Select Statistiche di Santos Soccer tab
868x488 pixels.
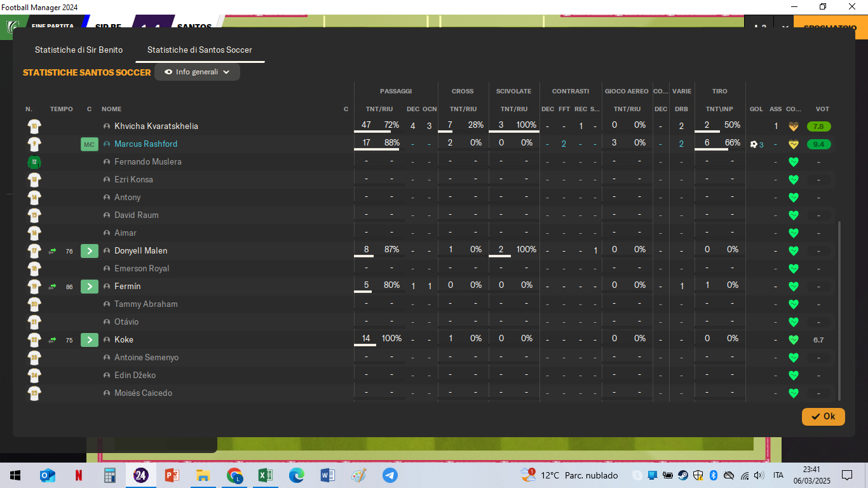click(x=200, y=50)
